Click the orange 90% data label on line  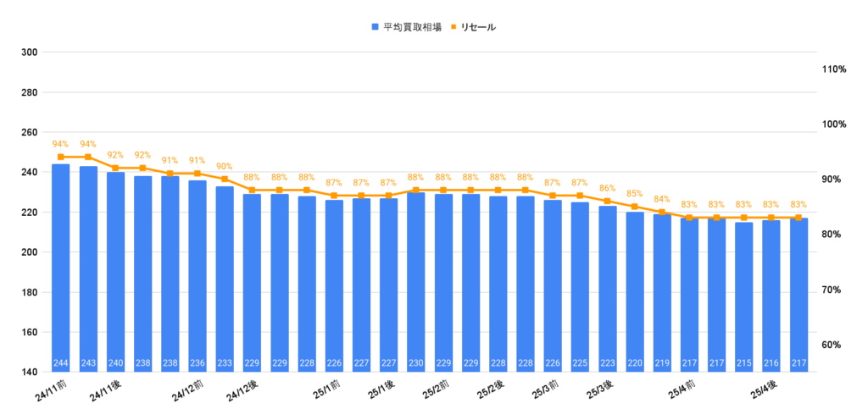(225, 166)
